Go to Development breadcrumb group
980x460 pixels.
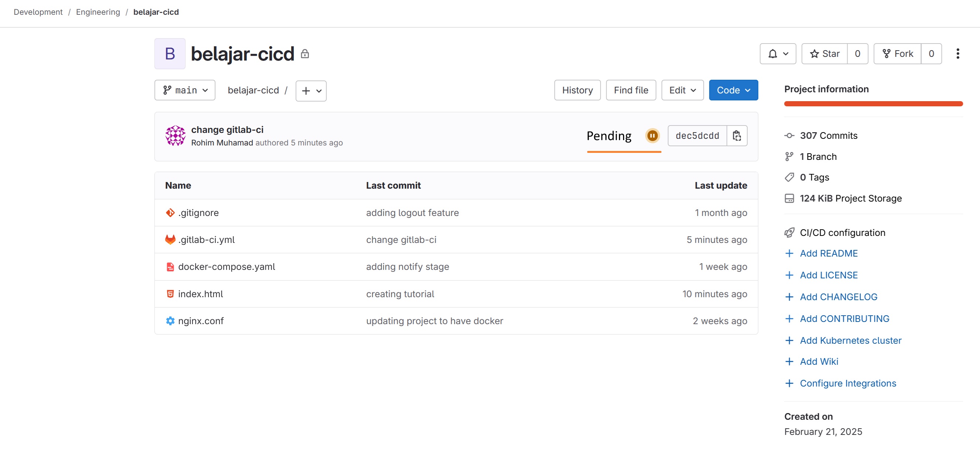38,12
